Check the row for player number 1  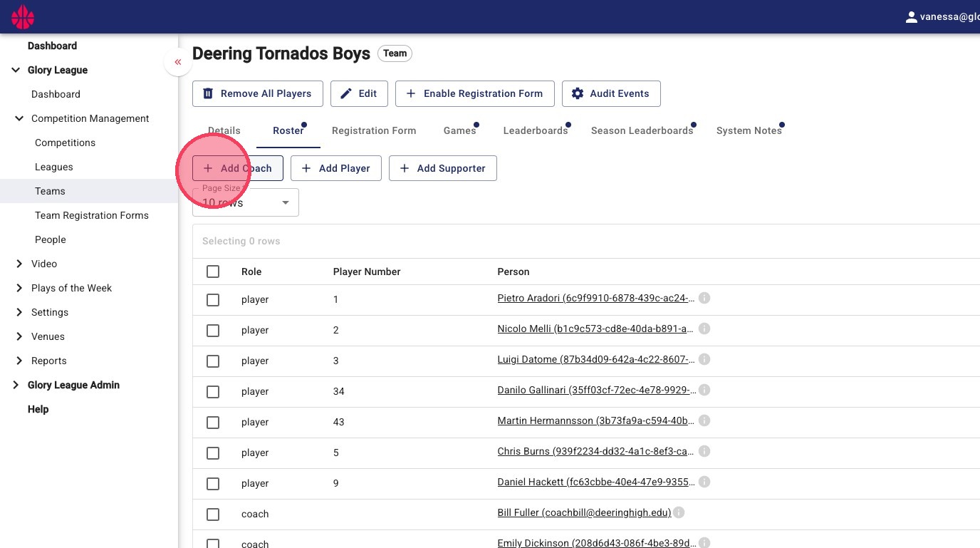(x=213, y=300)
